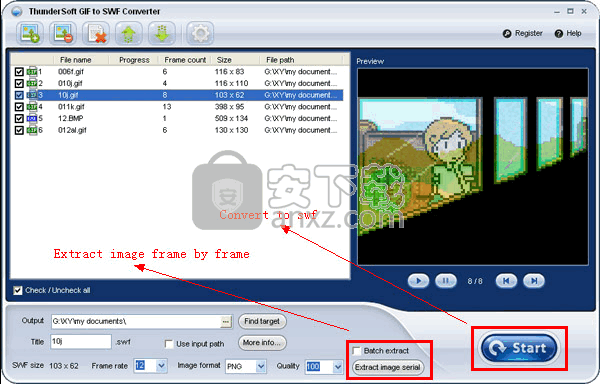The image size is (600, 384).
Task: Open Help from the top right
Action: pos(568,34)
